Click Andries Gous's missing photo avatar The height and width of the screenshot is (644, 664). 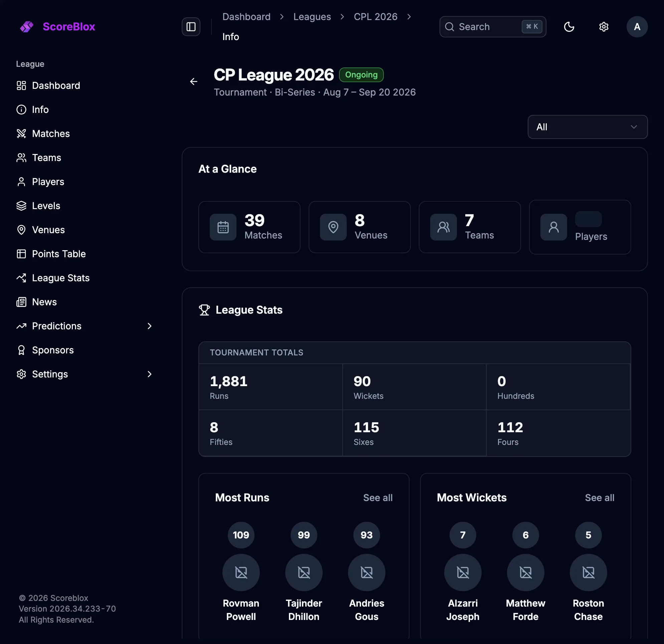[x=366, y=573]
